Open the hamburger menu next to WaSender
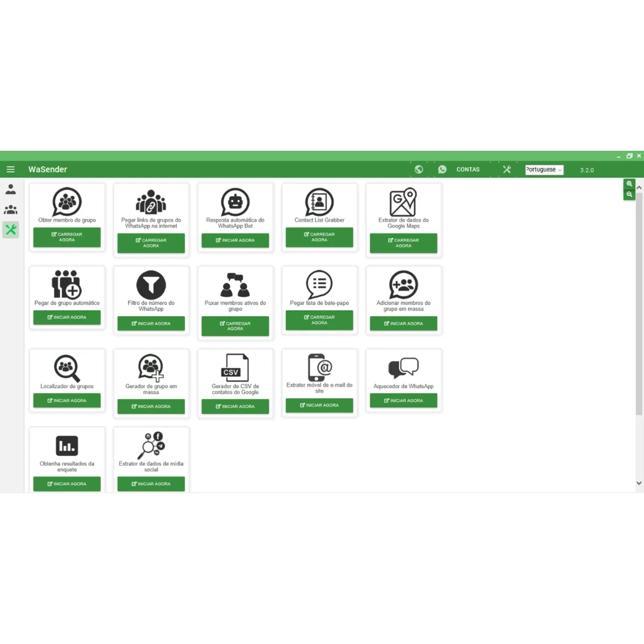644x644 pixels. [x=10, y=169]
